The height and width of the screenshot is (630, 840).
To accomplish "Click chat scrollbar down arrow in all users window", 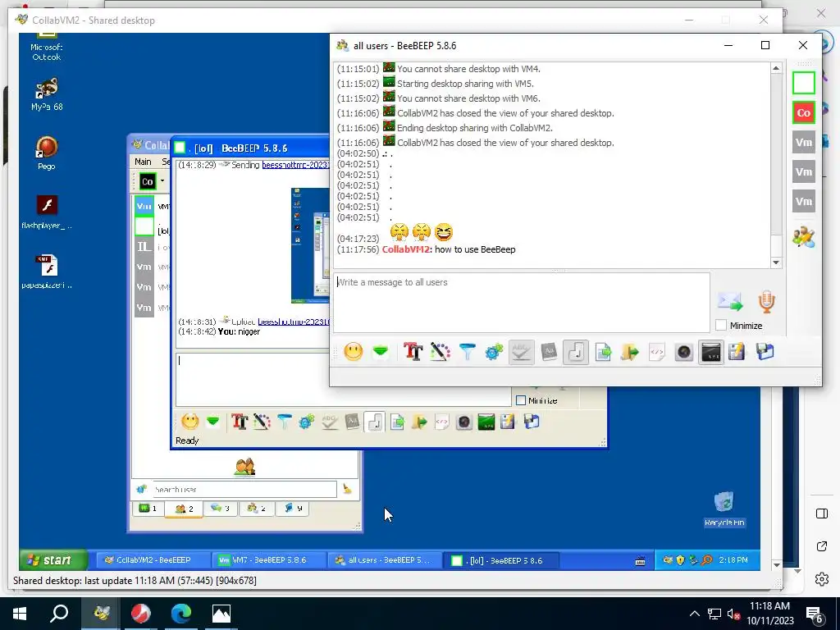I will point(776,262).
